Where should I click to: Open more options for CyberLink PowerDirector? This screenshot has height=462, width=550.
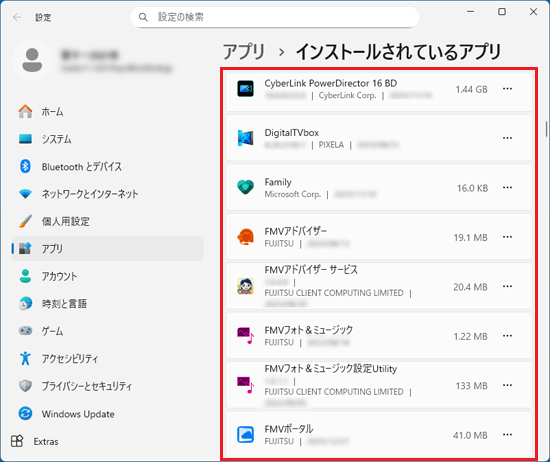coord(507,89)
